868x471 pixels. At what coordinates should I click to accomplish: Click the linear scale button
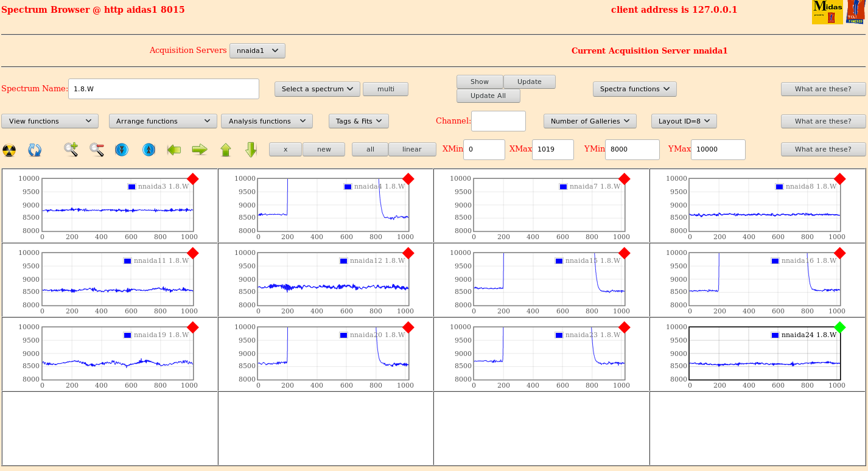click(412, 149)
